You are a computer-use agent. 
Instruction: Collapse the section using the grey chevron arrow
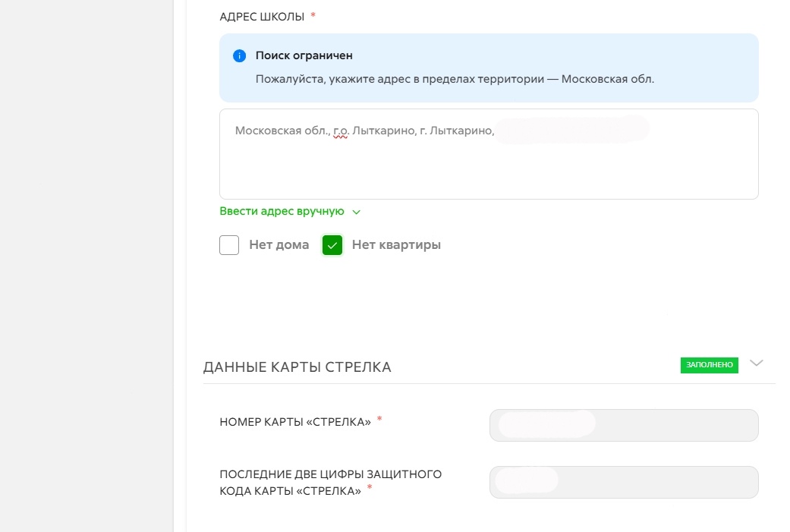[x=756, y=364]
